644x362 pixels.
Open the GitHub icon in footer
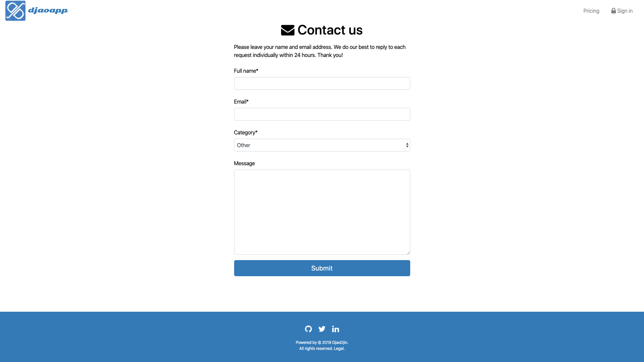308,329
